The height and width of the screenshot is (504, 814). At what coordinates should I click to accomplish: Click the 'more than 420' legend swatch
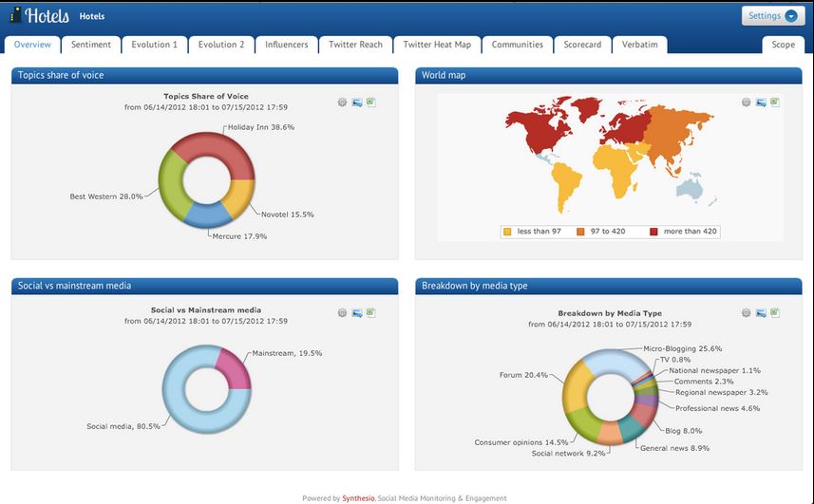tap(653, 232)
